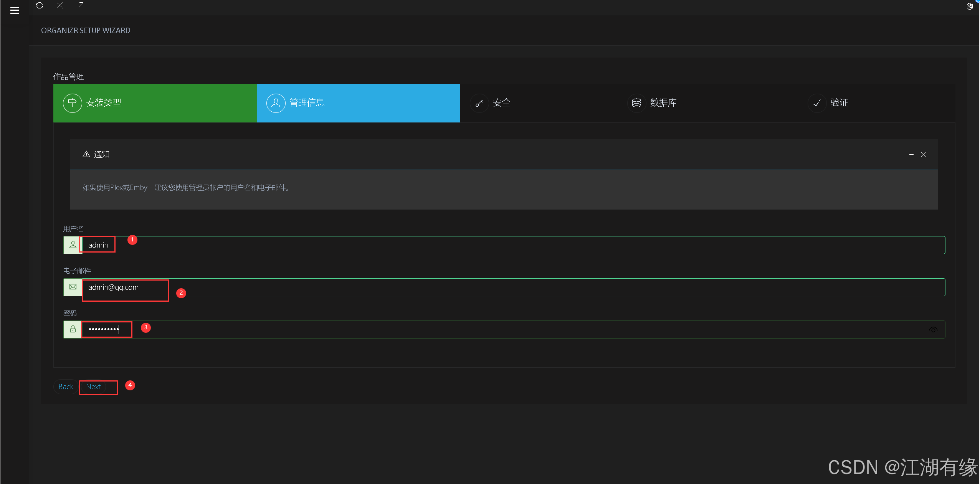Viewport: 980px width, 484px height.
Task: Go to the 数据库 wizard step
Action: 663,103
